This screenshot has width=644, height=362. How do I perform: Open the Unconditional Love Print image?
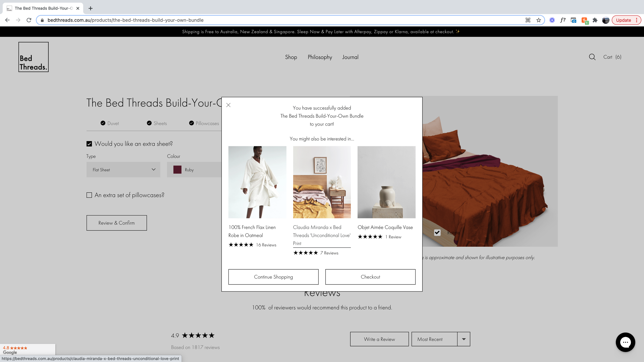(x=322, y=182)
